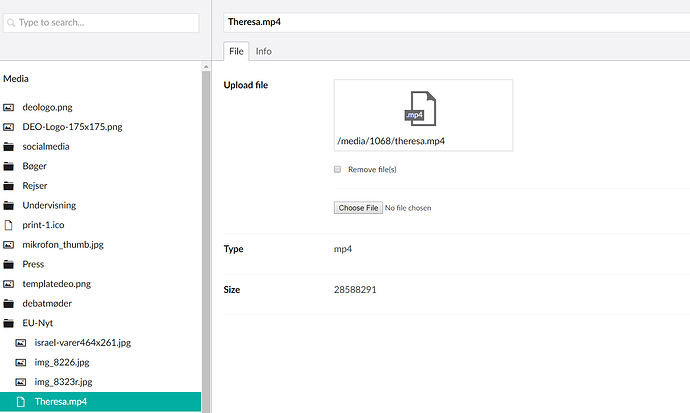This screenshot has height=413, width=690.
Task: Click the folder icon beside EU-Nyt
Action: (x=8, y=323)
